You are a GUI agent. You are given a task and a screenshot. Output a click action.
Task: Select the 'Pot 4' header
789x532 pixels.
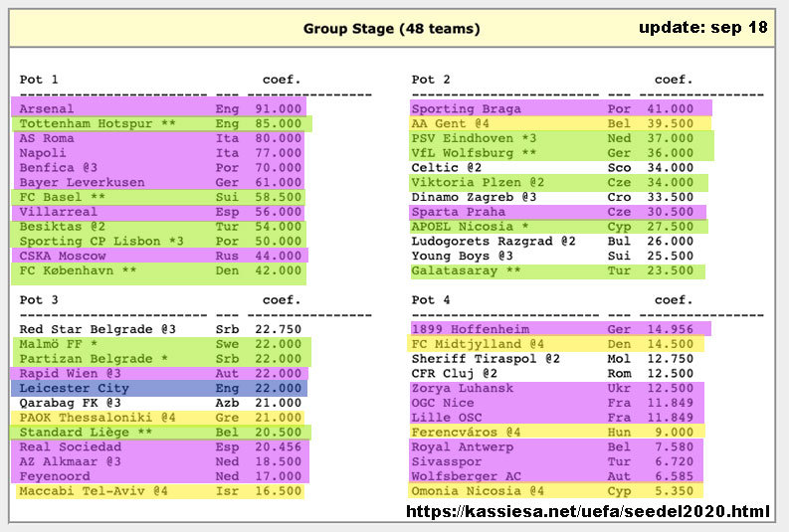coord(431,300)
